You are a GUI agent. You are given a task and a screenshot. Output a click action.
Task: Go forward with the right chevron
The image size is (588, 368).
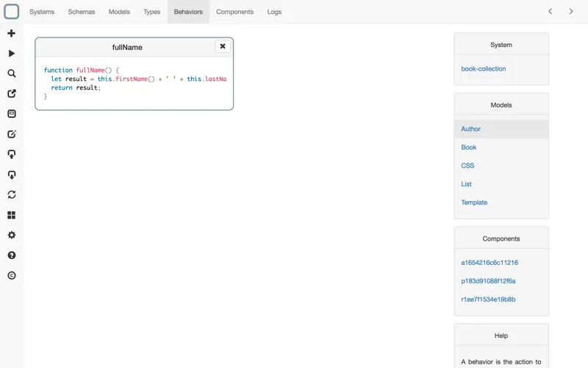(571, 11)
